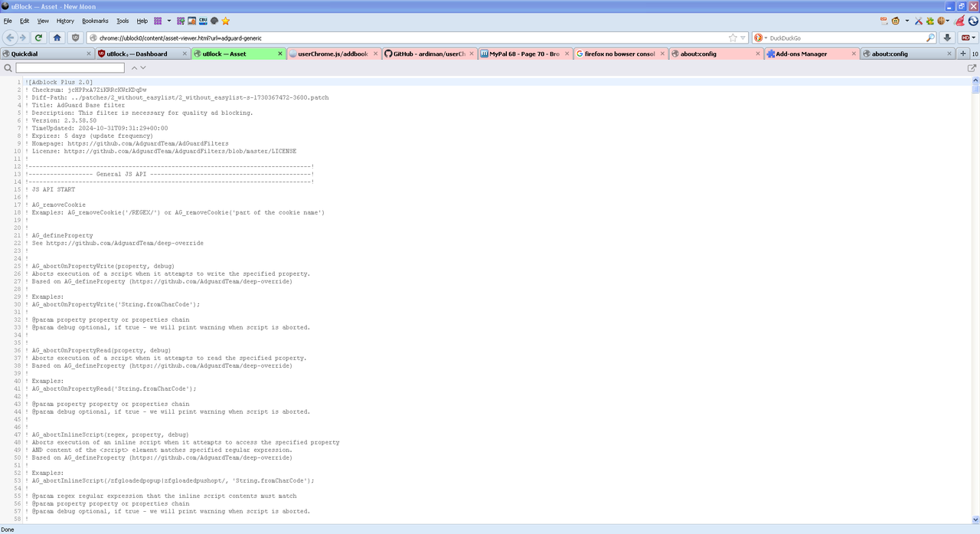980x534 pixels.
Task: Click the scrollbar down arrow at bottom right
Action: (x=975, y=519)
